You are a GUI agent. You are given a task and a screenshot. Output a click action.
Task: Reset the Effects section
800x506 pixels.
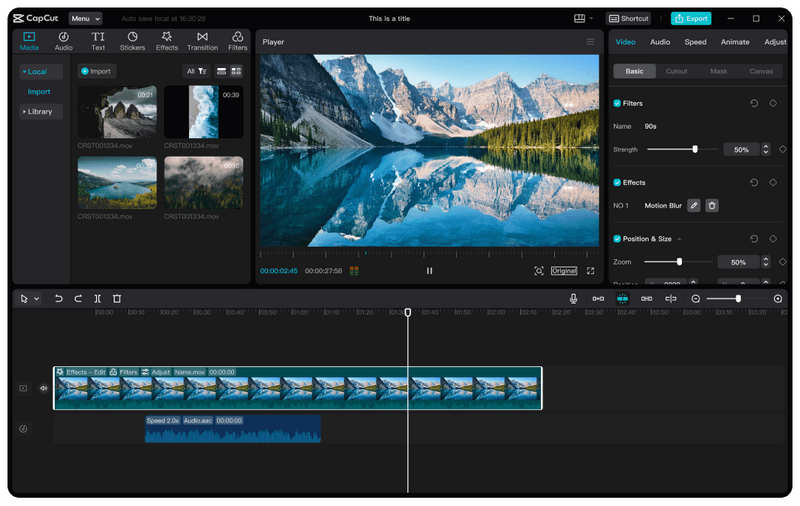(x=754, y=183)
